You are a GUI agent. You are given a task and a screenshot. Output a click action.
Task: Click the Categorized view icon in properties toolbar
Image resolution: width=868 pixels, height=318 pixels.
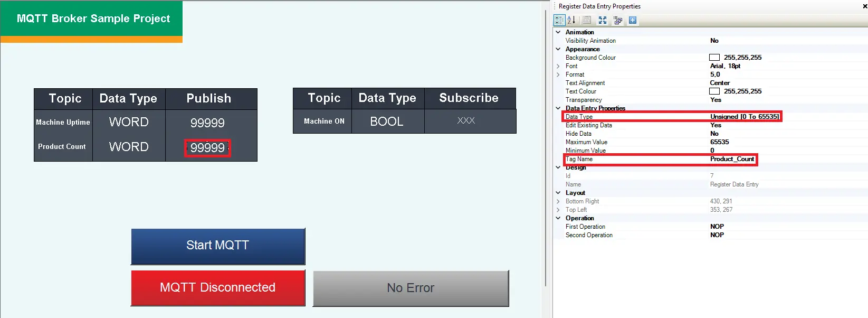[559, 20]
